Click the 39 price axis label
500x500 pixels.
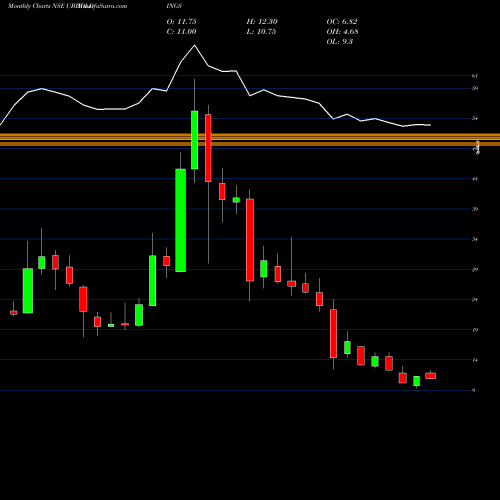click(x=475, y=209)
